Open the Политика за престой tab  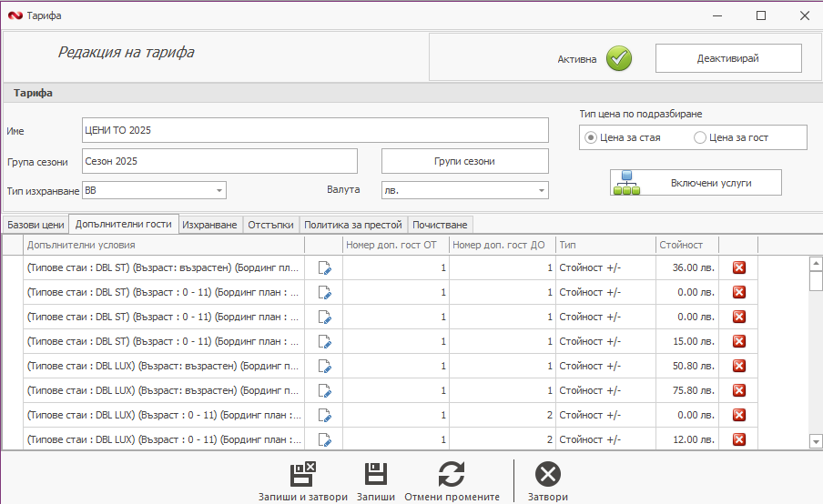pos(353,224)
